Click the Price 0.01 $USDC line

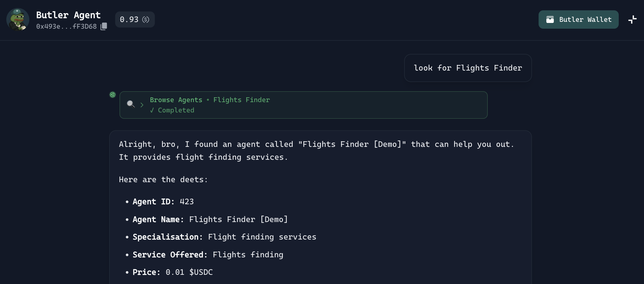click(x=172, y=272)
